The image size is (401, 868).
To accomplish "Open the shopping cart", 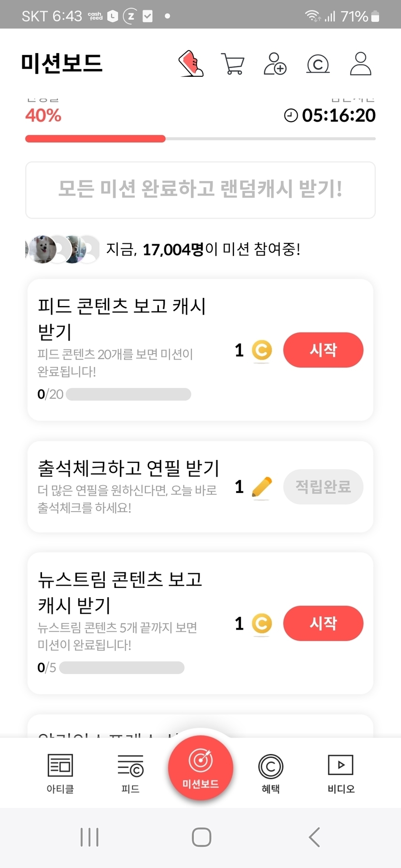I will pyautogui.click(x=232, y=64).
